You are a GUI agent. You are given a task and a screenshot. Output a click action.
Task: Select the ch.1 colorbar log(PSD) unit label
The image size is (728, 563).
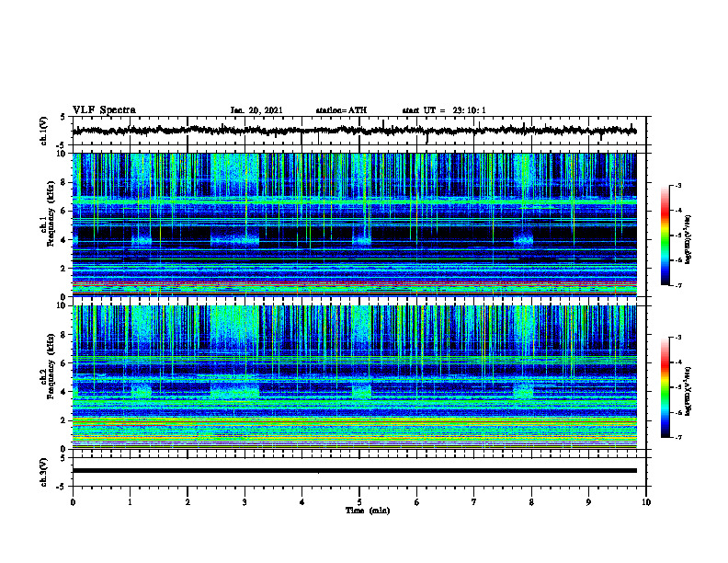point(688,239)
